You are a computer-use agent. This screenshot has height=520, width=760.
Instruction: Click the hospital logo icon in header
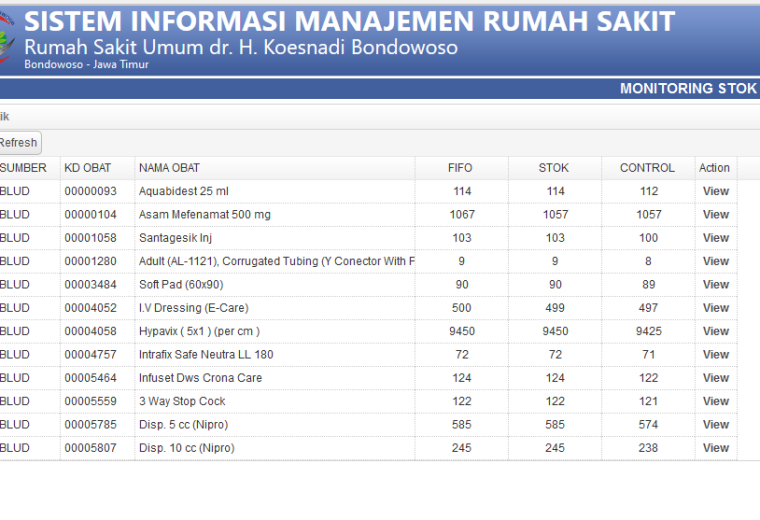click(7, 38)
